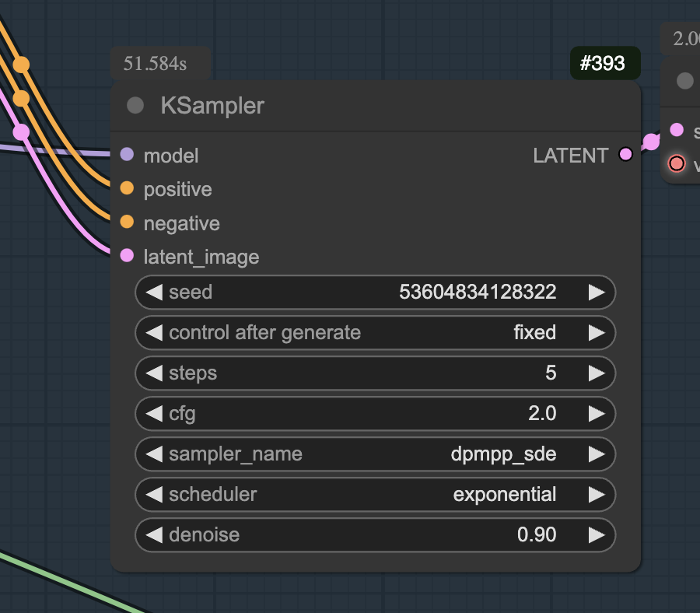The image size is (700, 613).
Task: Click the cfg value field 2.0
Action: coord(376,414)
